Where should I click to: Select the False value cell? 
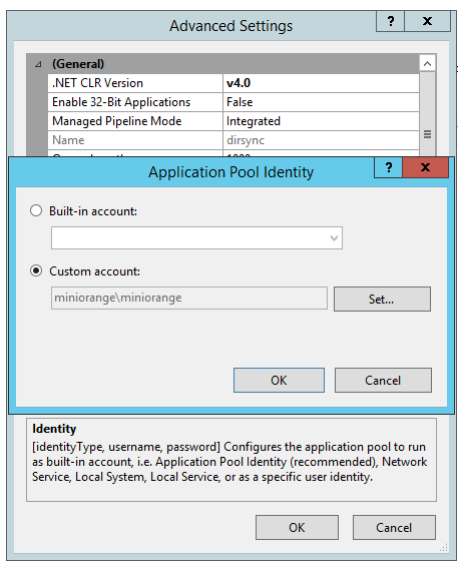point(321,102)
